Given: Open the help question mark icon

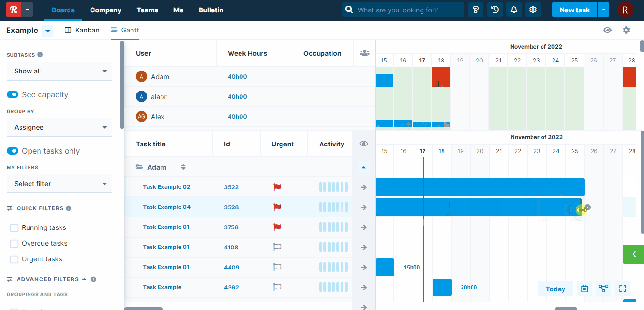Looking at the screenshot, I should [475, 10].
